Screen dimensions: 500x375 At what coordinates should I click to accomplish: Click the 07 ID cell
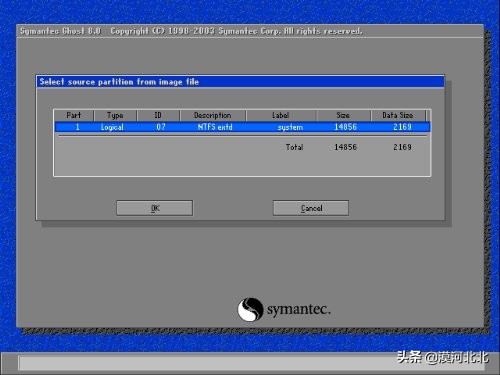pos(161,127)
